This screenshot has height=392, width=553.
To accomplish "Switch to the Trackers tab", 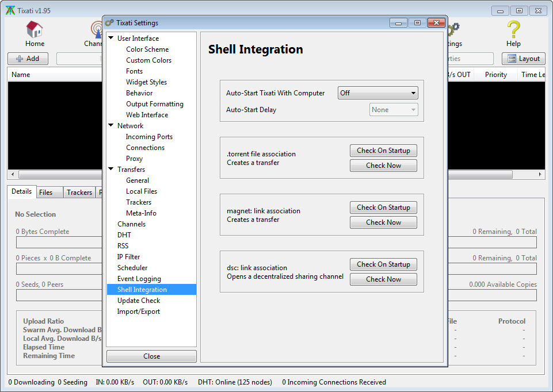I will pos(79,193).
